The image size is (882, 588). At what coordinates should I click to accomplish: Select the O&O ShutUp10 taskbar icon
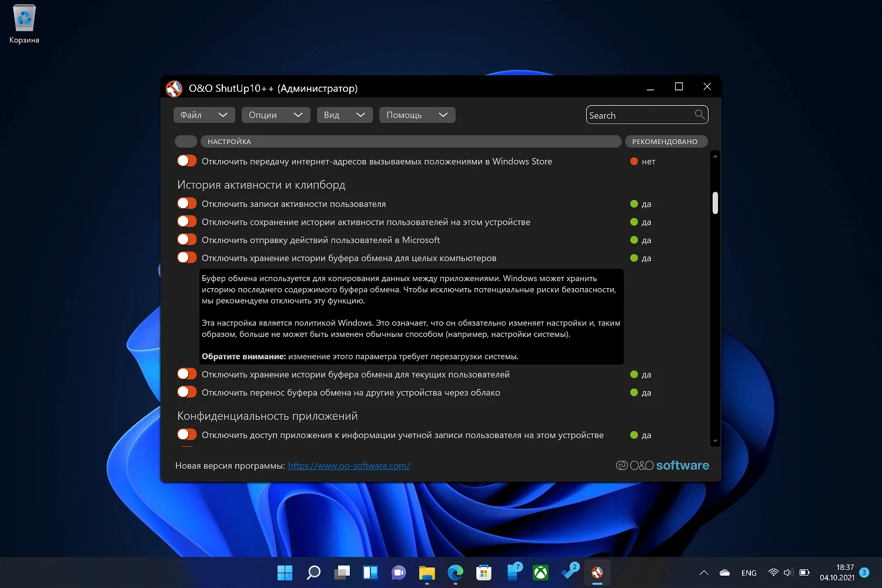point(597,572)
